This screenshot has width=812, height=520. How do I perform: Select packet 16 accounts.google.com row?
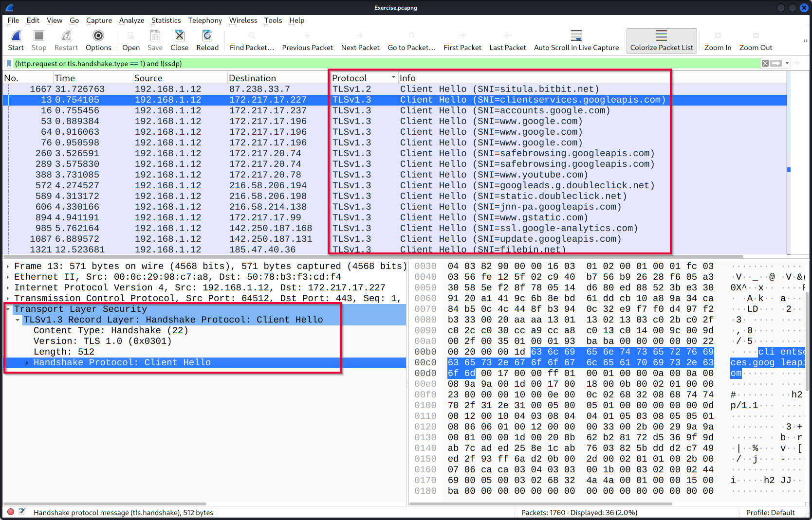tap(394, 110)
